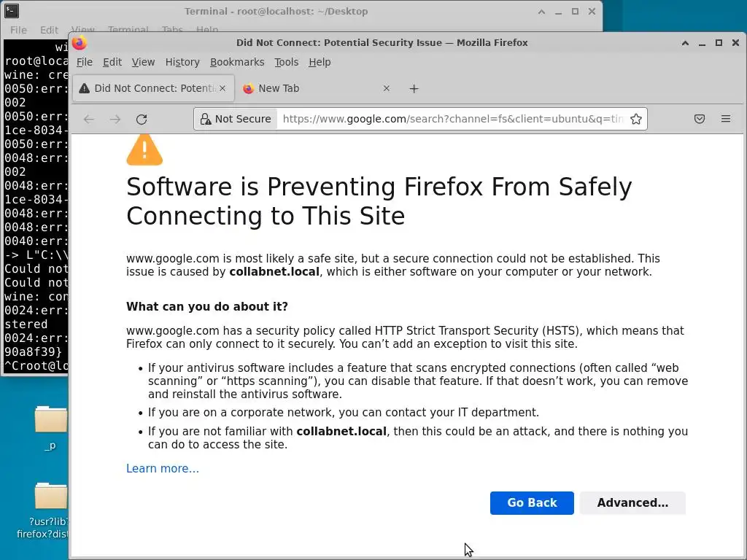
Task: Open the Firefox hamburger application menu
Action: click(x=725, y=119)
